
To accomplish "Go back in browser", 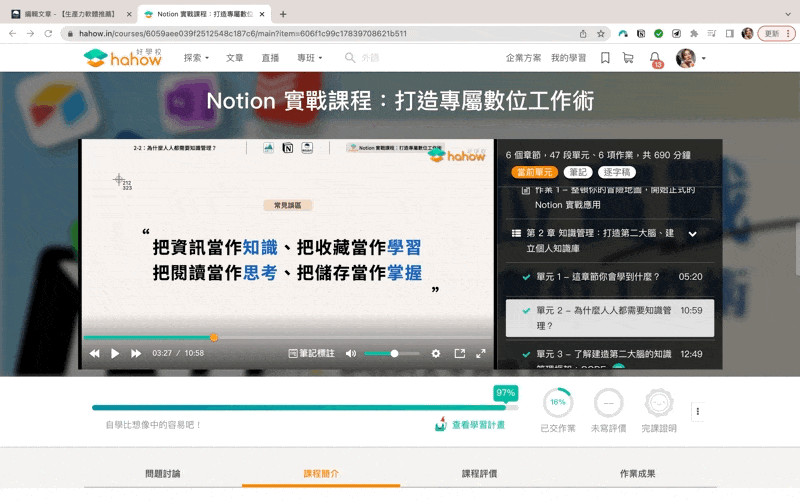I will click(13, 34).
